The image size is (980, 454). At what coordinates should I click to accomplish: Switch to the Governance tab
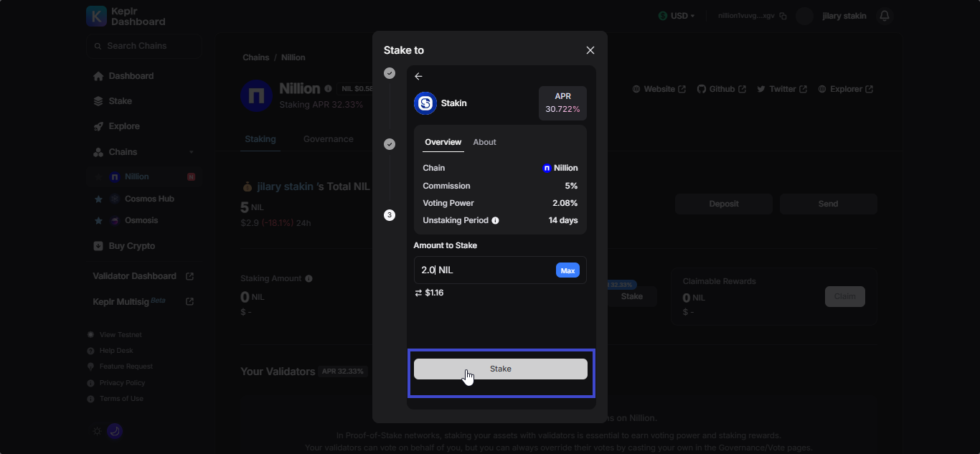coord(329,139)
